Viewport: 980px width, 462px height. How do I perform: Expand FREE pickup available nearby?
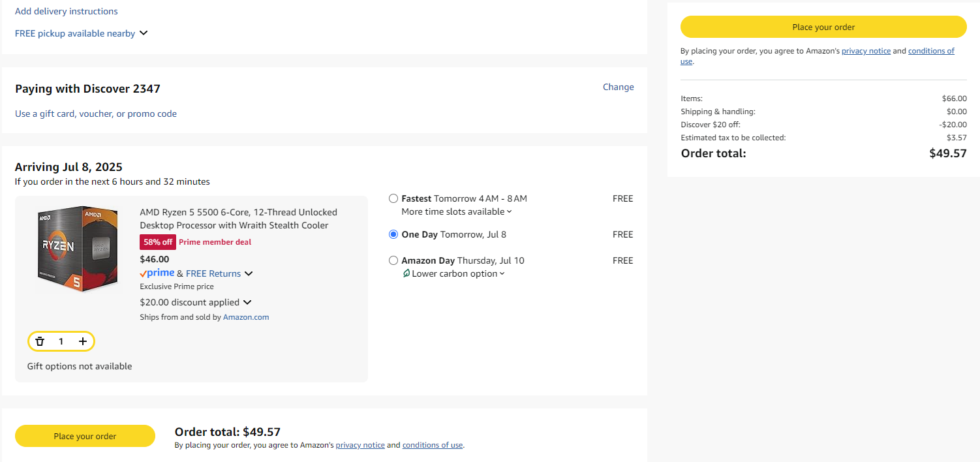click(82, 33)
